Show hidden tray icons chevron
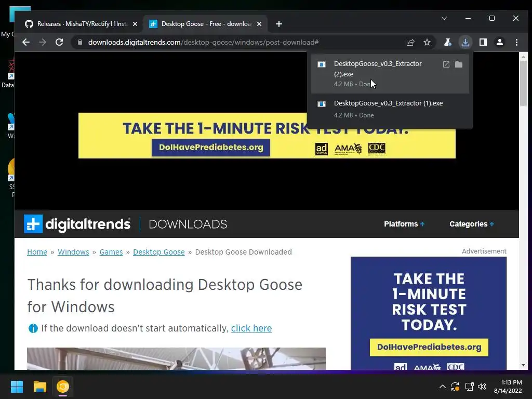532x399 pixels. (x=443, y=387)
